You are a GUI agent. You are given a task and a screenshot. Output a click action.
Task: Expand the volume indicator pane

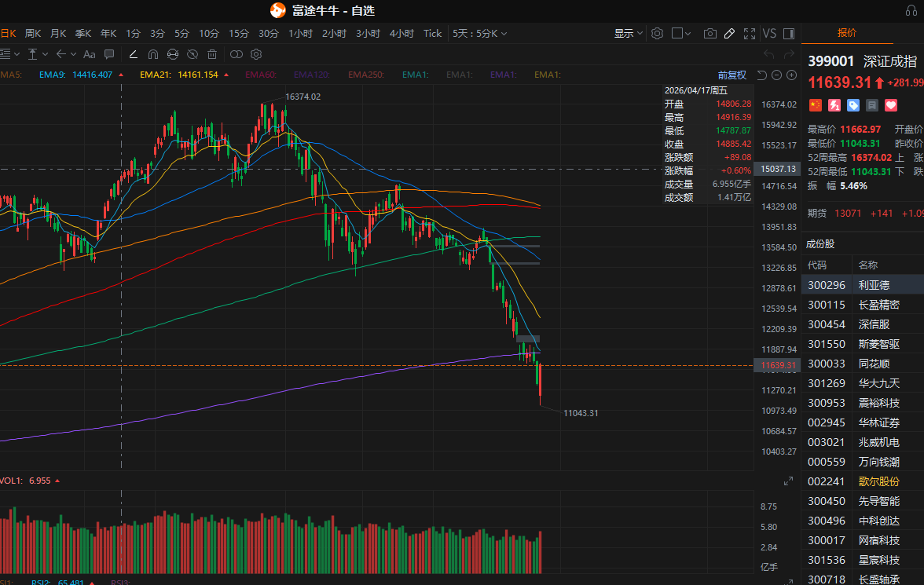click(789, 481)
